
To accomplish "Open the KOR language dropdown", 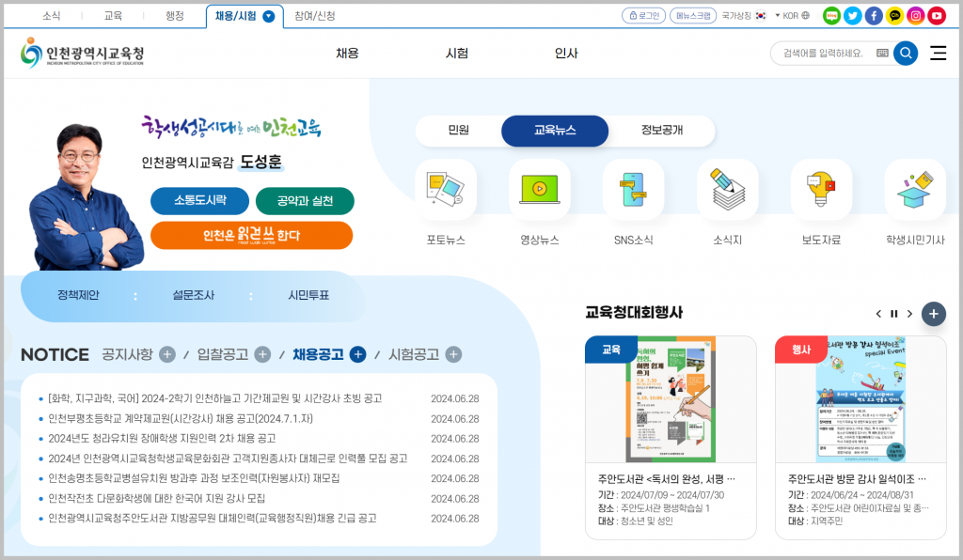I will point(792,16).
